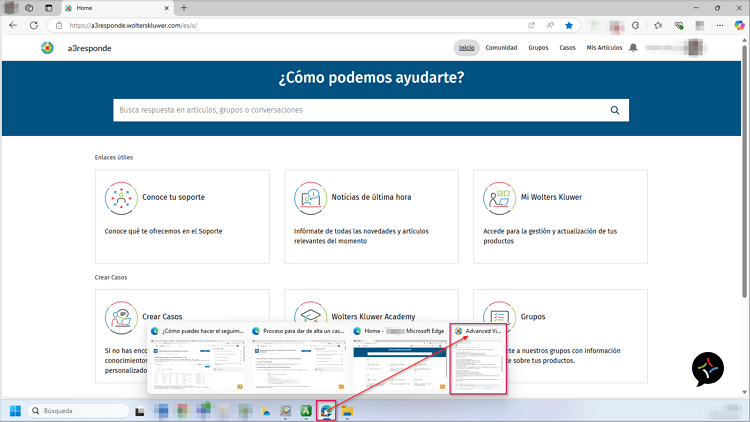Open the Windows Start button
The height and width of the screenshot is (422, 750).
(15, 411)
